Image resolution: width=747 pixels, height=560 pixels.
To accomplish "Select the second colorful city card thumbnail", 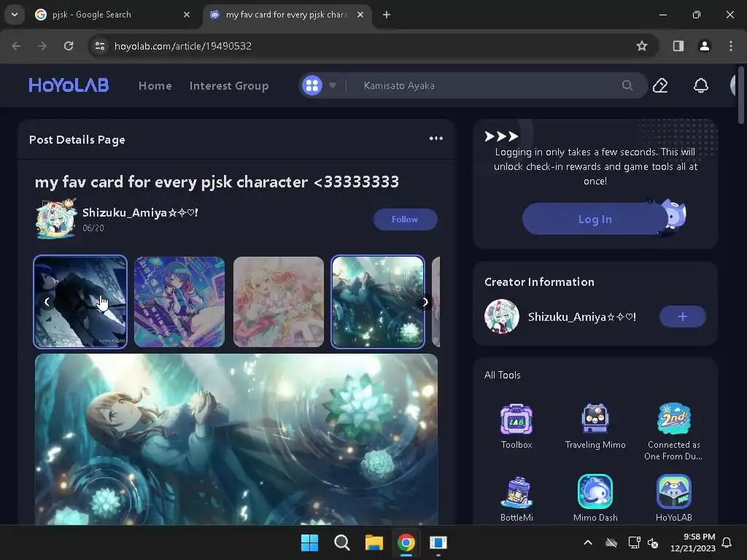I will (x=179, y=302).
